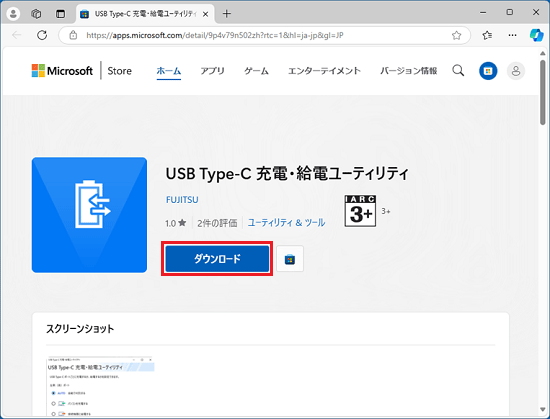This screenshot has width=550, height=419.
Task: Click the IARC 3+ rating badge
Action: point(360,211)
